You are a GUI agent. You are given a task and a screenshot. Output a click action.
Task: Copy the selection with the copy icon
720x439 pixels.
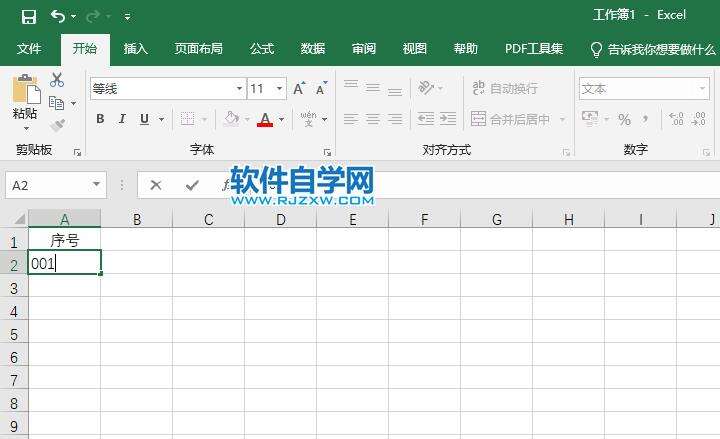(56, 103)
